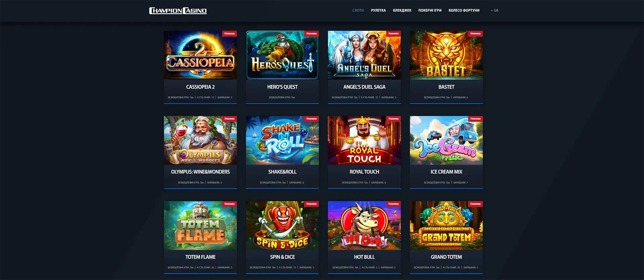Screen dimensions: 644x280
Task: Select the Angel's Duel Saga thumbnail
Action: point(364,55)
